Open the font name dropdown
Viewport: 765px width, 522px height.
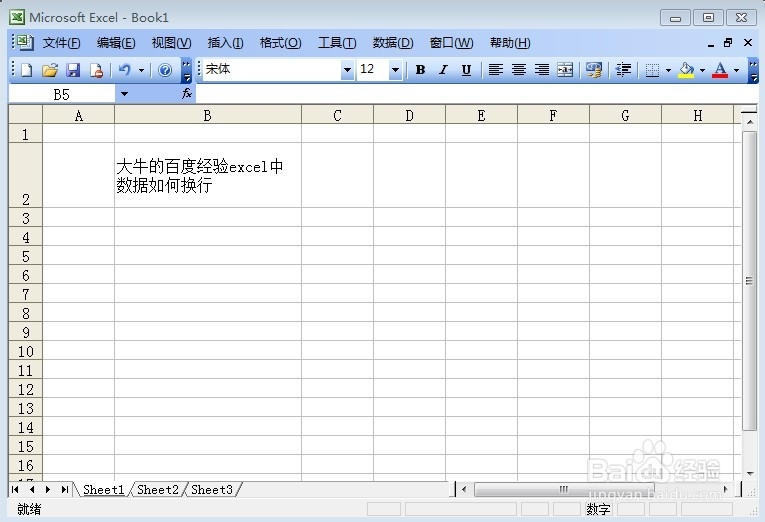click(x=347, y=70)
